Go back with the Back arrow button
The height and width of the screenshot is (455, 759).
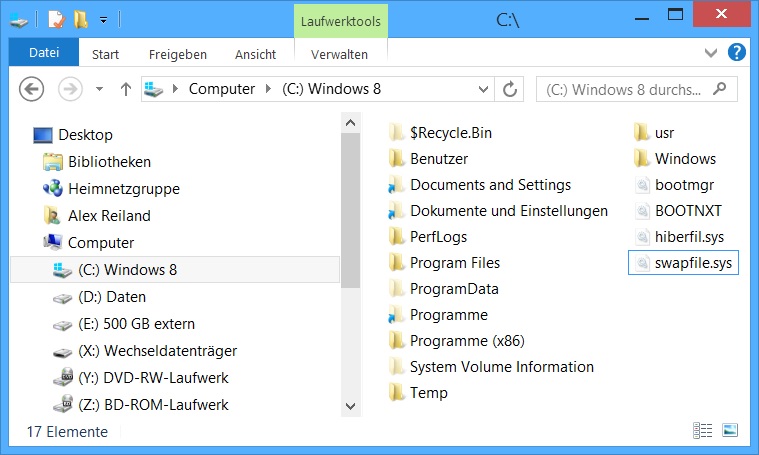31,89
